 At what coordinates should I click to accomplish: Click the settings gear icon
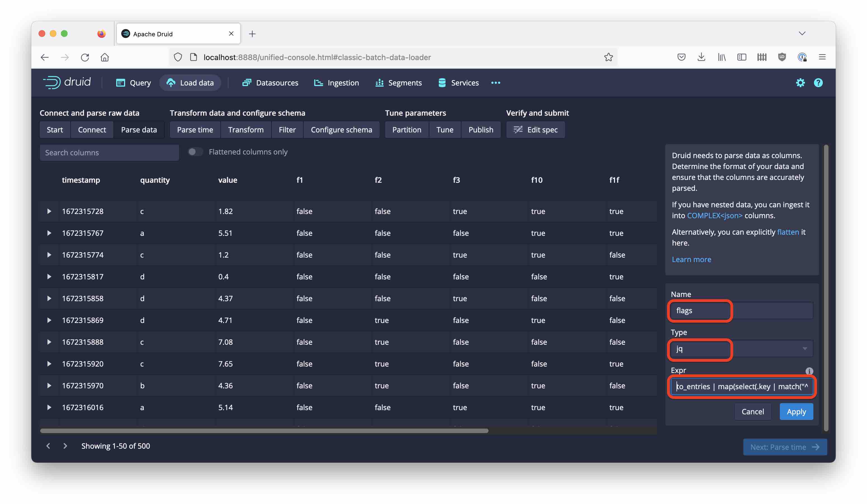point(801,83)
